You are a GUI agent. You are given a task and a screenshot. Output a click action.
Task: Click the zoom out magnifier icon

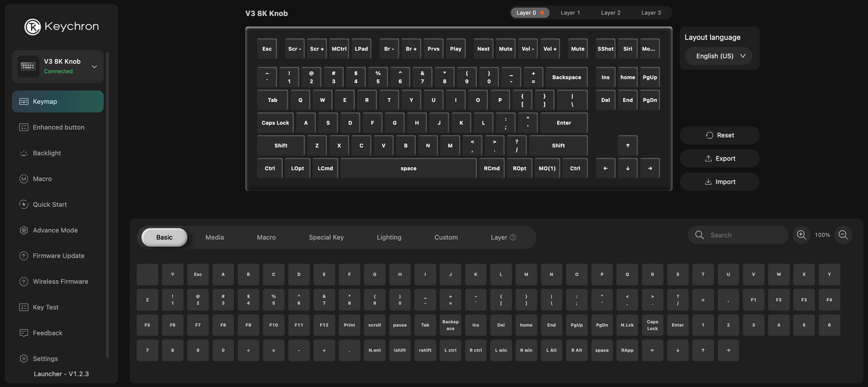point(843,235)
